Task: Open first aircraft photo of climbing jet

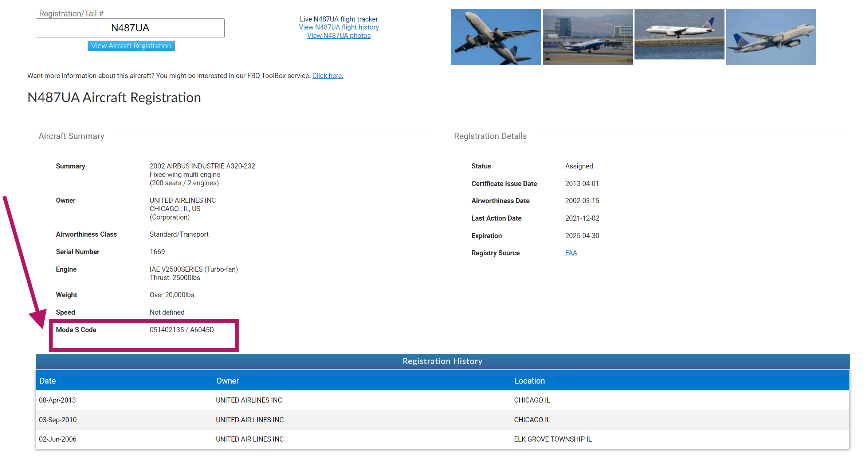Action: (496, 37)
